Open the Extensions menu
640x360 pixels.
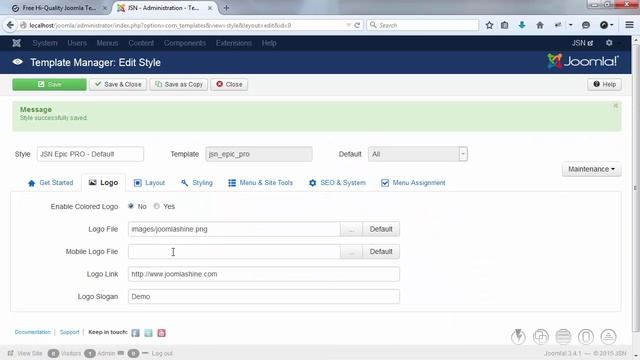233,43
